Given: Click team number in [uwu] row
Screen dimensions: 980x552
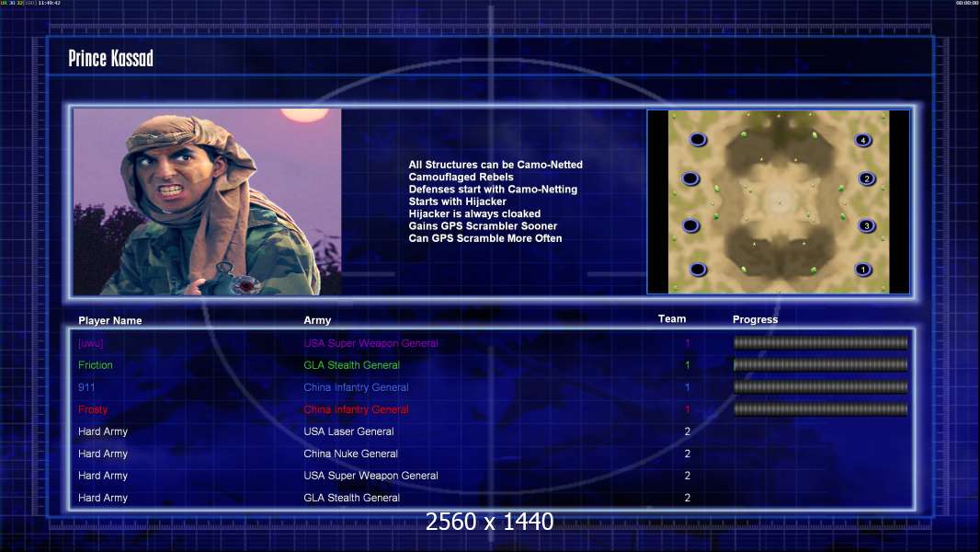Looking at the screenshot, I should click(x=687, y=343).
